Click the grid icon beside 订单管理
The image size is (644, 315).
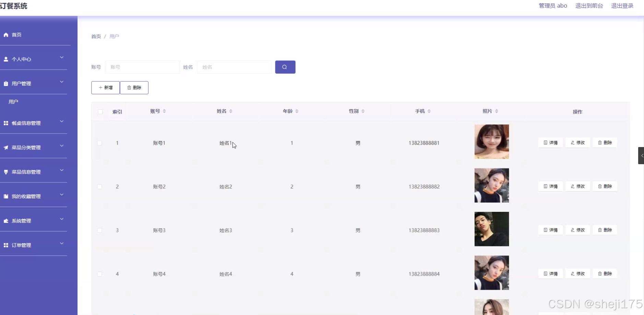click(x=6, y=245)
